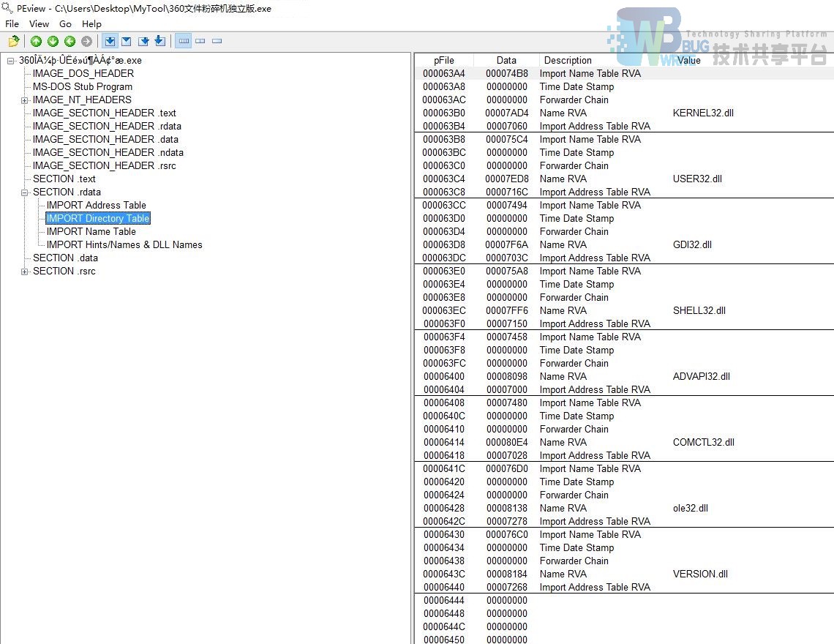Screen dimensions: 834x644
Task: Select the first blue down-arrow address icon
Action: pos(110,41)
